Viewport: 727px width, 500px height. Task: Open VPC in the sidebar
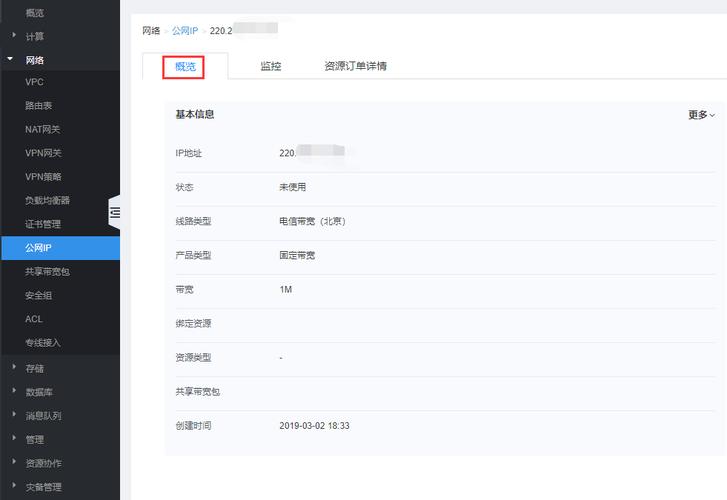[35, 82]
